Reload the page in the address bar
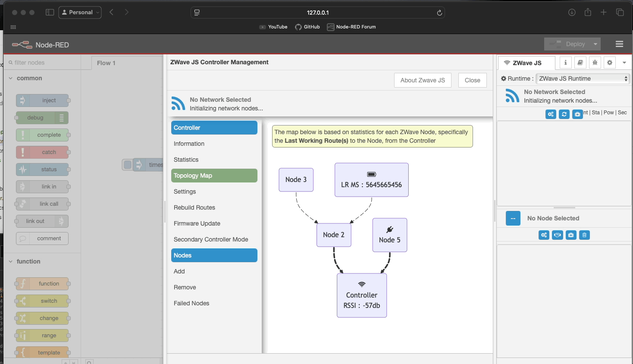633x364 pixels. click(x=439, y=13)
